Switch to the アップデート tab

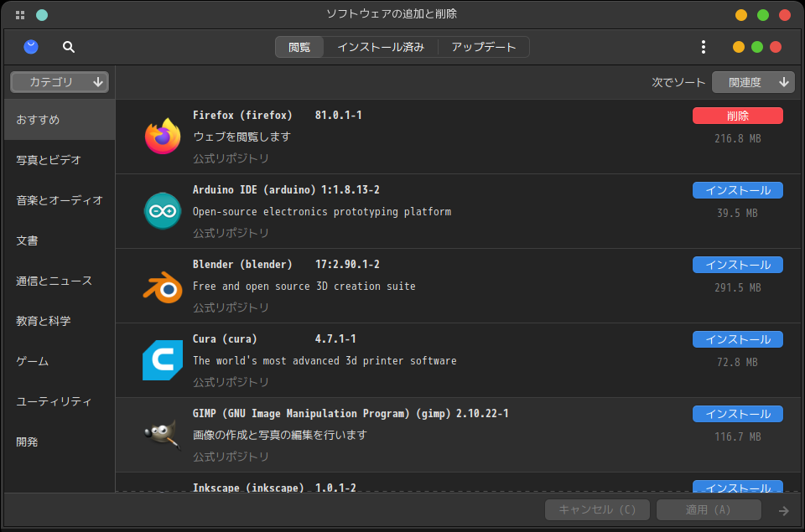coord(484,47)
